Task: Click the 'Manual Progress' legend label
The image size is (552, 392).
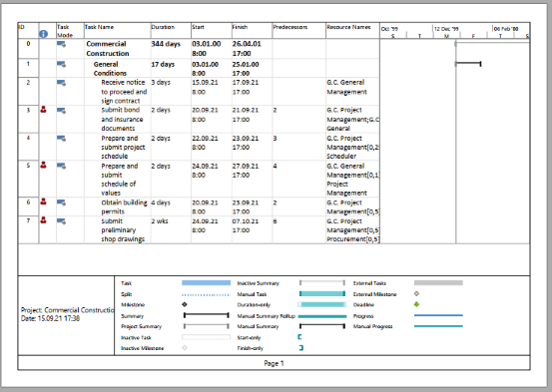Action: click(x=372, y=326)
